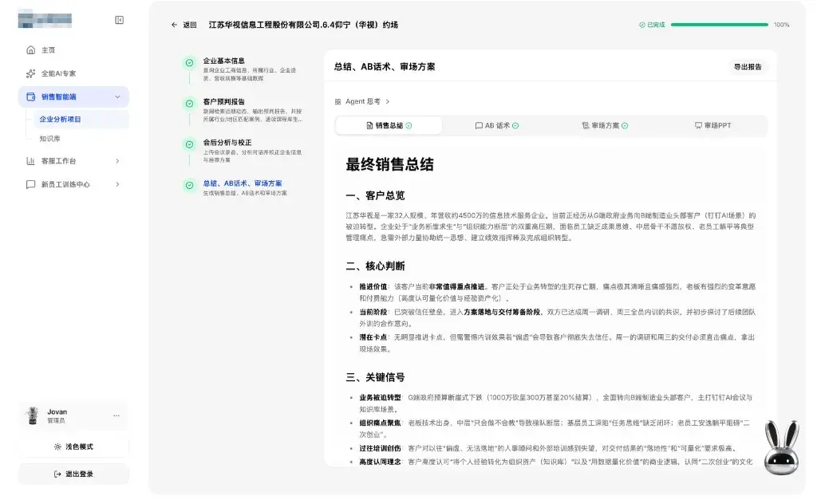Image resolution: width=817 pixels, height=504 pixels.
Task: Click the green check beside 审场方案
Action: [625, 125]
